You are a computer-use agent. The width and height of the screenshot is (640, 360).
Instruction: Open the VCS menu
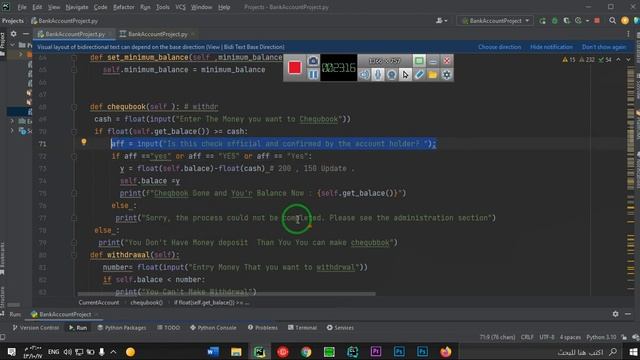click(x=180, y=7)
